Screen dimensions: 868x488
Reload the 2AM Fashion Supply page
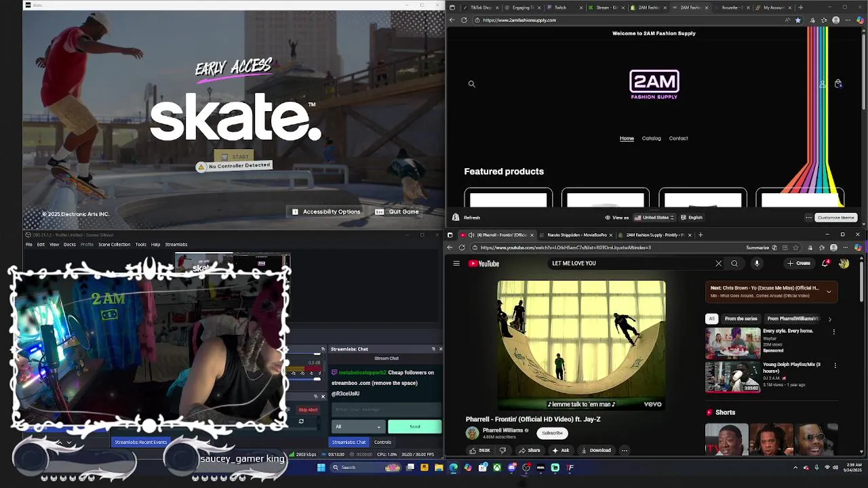tap(464, 20)
